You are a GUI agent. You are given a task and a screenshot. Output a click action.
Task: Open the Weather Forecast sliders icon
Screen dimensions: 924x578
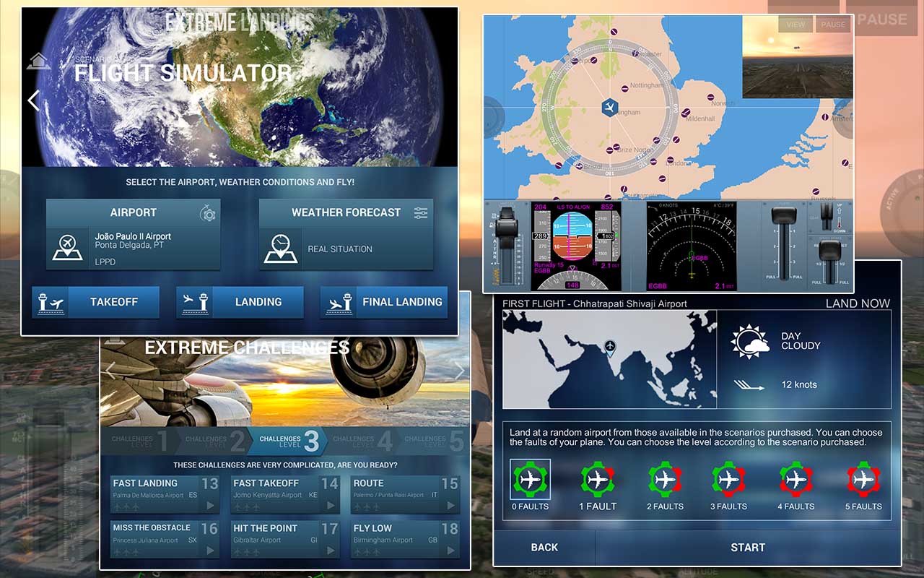[421, 212]
